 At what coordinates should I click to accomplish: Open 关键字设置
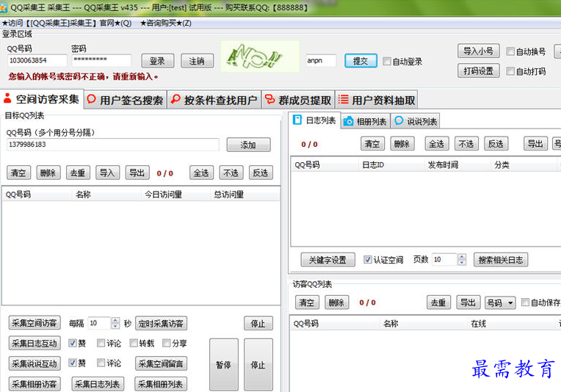(327, 260)
